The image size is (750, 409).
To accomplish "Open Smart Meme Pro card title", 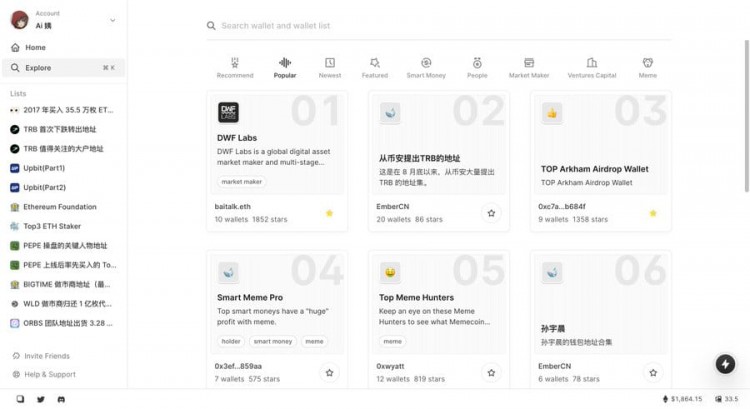I will 250,298.
